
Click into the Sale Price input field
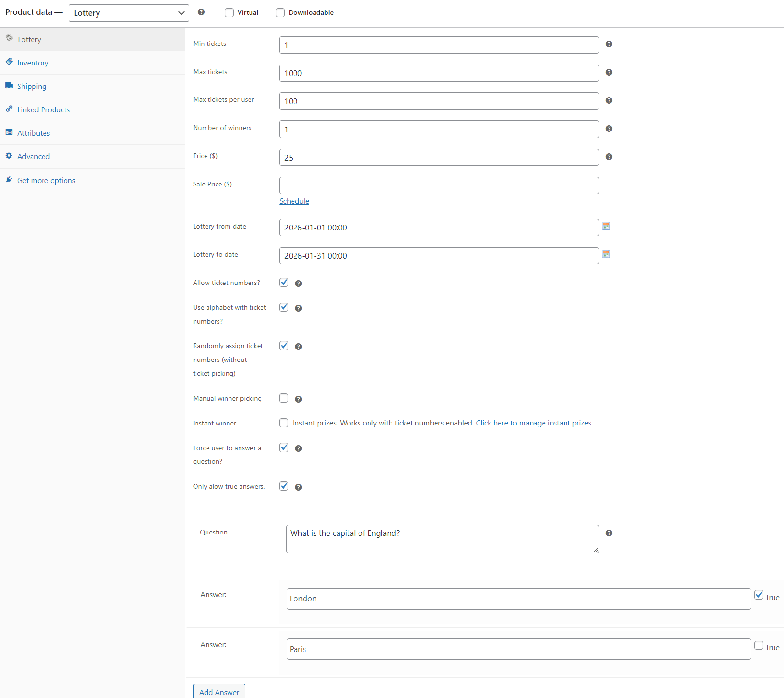click(438, 185)
